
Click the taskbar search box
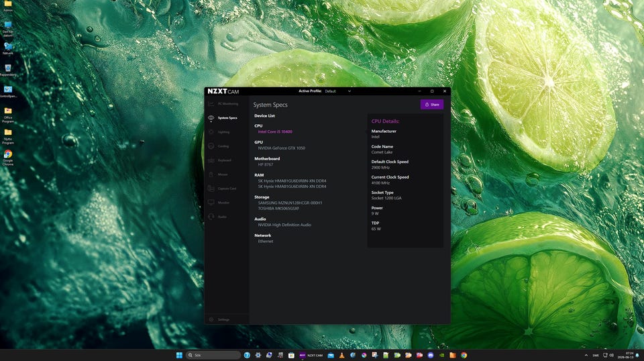tap(213, 355)
